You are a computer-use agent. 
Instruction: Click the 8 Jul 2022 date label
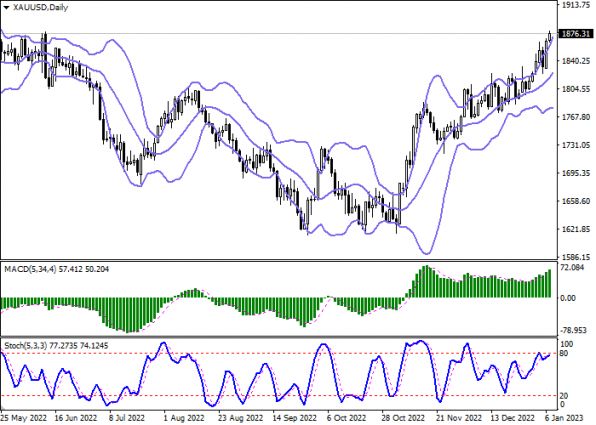tap(127, 418)
